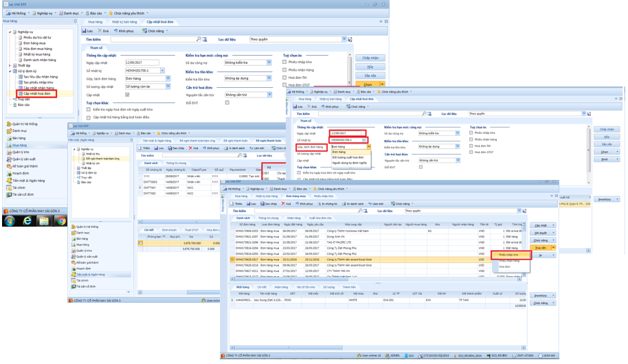Click the Xét duyệt button in Đơn hàng mua window
The image size is (628, 364).
(x=542, y=233)
